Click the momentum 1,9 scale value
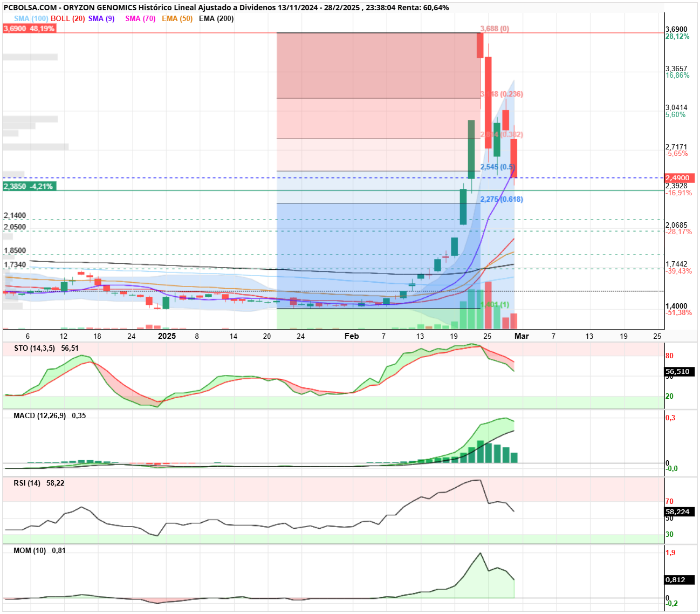 [670, 552]
